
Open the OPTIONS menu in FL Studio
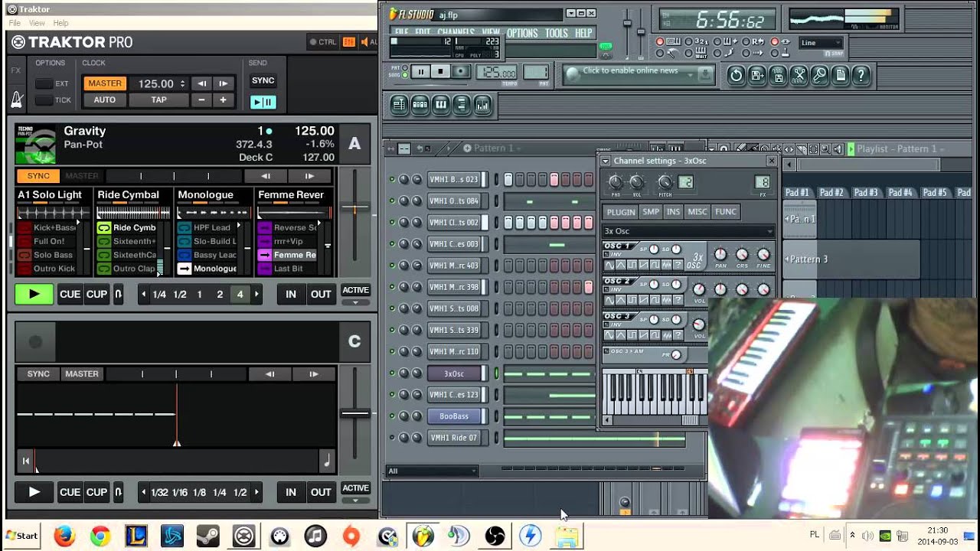[522, 33]
